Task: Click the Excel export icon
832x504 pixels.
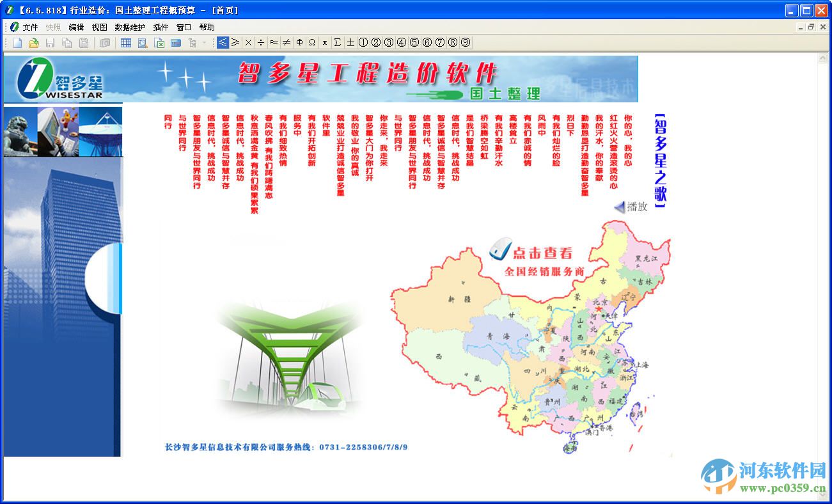Action: 159,43
